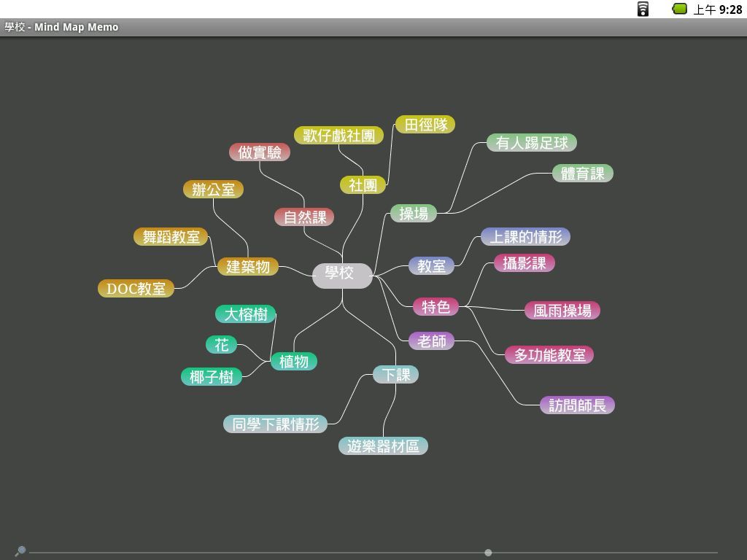
Task: Click the zoom slider handle
Action: coord(488,553)
